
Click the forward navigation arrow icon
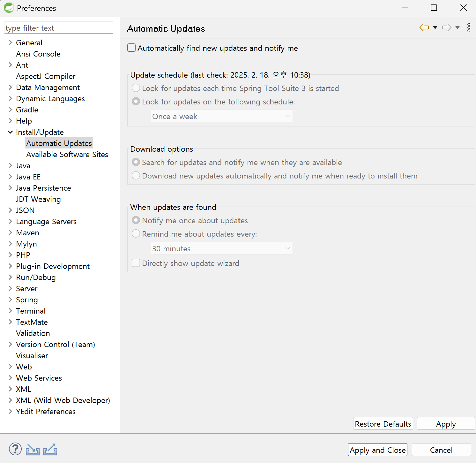(447, 27)
